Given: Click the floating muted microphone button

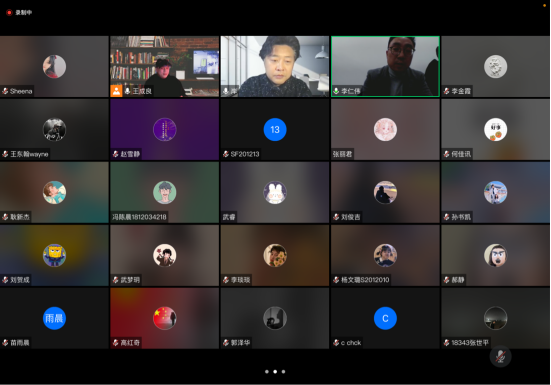Looking at the screenshot, I should pos(500,357).
